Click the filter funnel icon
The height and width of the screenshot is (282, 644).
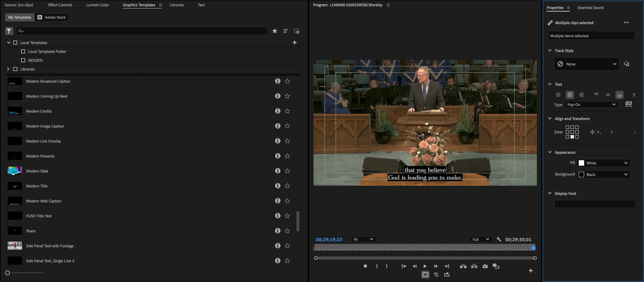pos(9,31)
